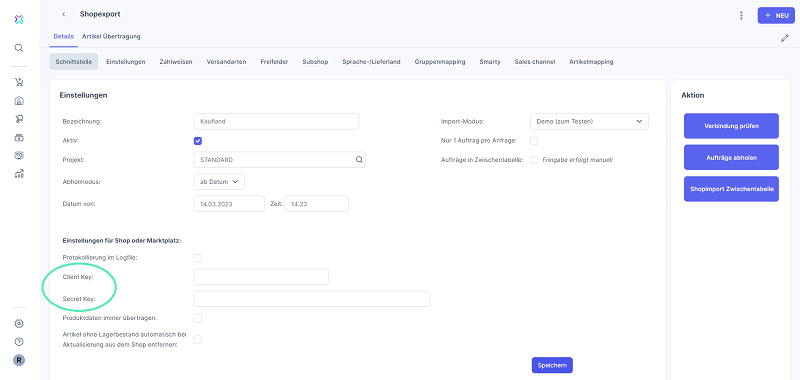Open the search icon in sidebar
This screenshot has height=380, width=800.
click(19, 48)
